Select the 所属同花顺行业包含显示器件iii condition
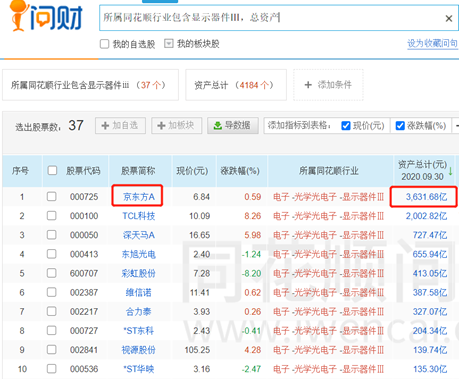Screen dimensions: 459x379 90,85
